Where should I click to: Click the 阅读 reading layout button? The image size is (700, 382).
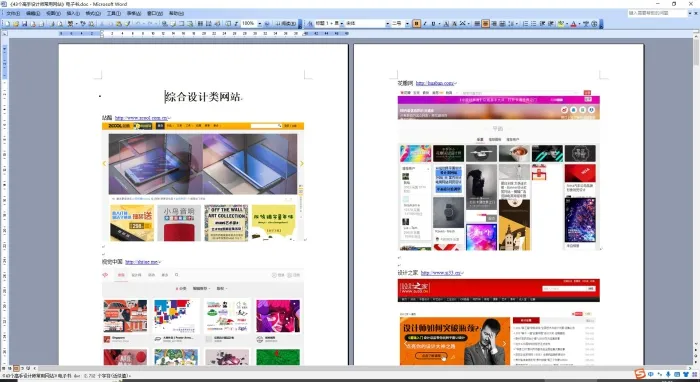[x=286, y=24]
